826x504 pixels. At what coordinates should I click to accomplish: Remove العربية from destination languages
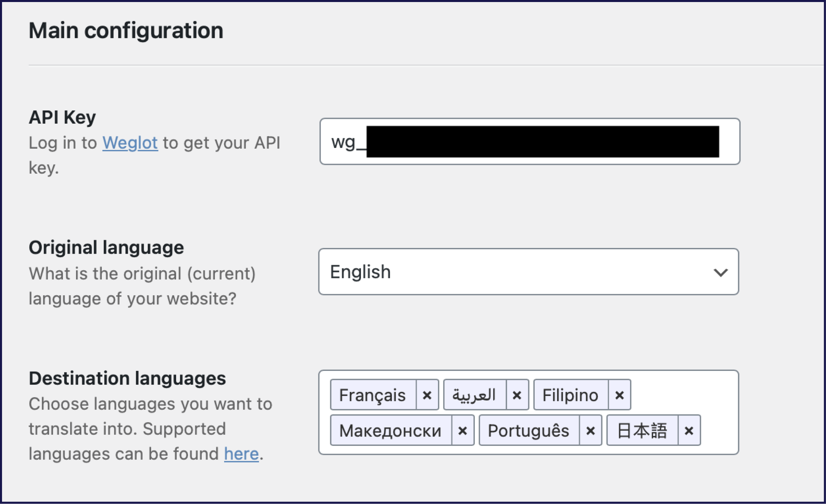pos(517,394)
